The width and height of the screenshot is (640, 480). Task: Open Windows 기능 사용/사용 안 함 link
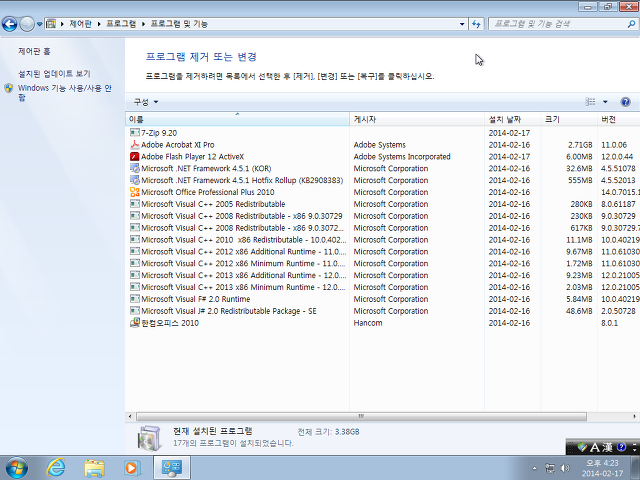64,93
